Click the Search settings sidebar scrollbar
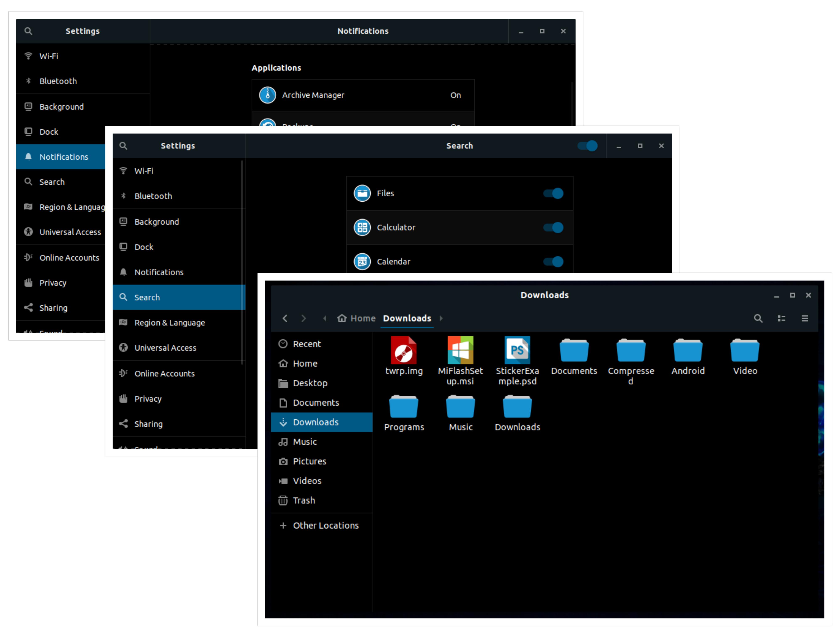Viewport: 840px width, 630px height. pos(242,262)
